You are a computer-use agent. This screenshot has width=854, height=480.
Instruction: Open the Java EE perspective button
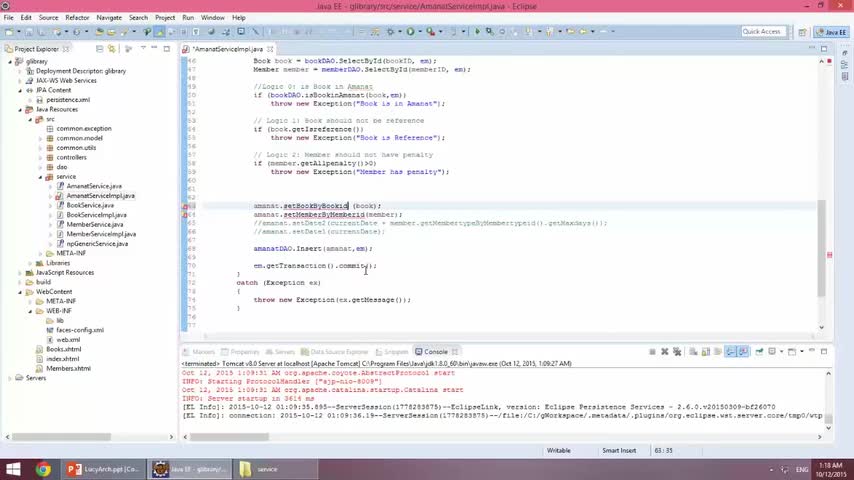pos(831,32)
